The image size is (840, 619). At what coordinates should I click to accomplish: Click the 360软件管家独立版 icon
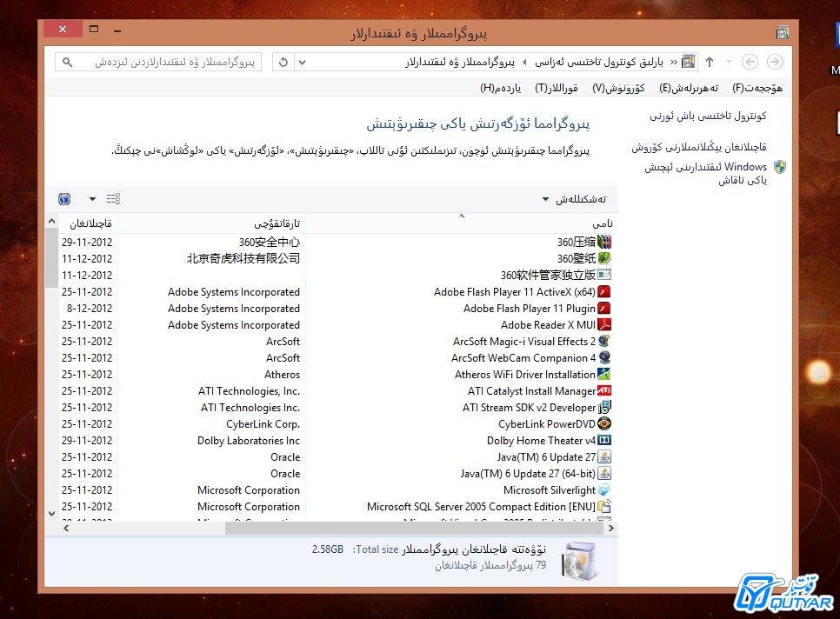pos(604,276)
